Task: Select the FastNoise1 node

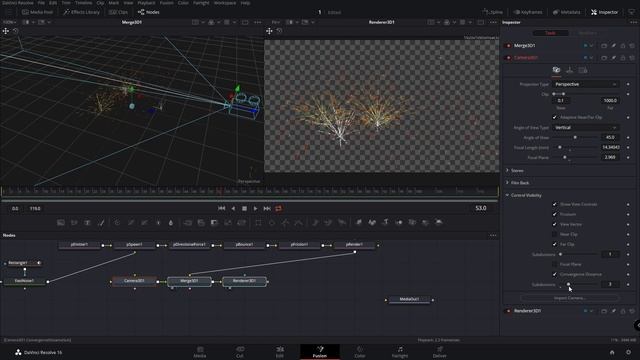Action: click(24, 281)
